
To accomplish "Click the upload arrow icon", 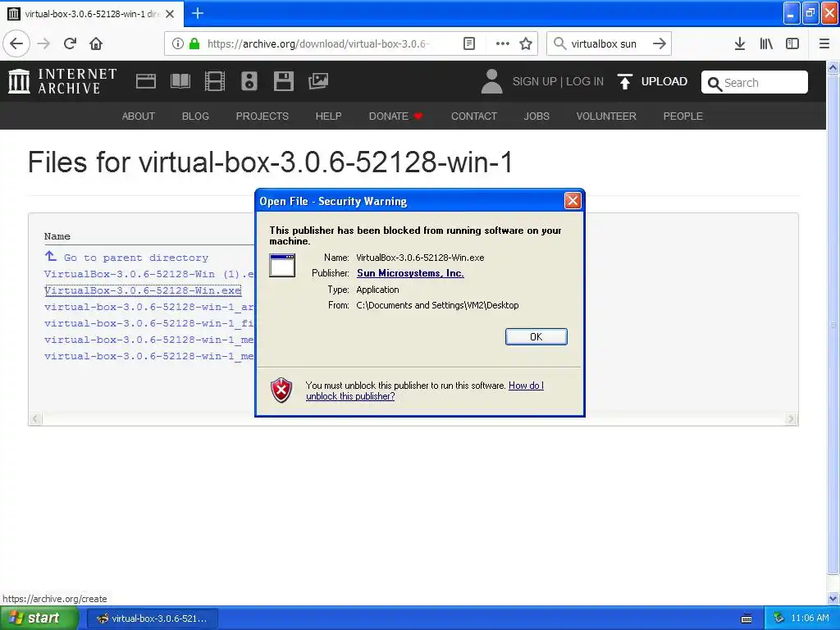I will 624,81.
